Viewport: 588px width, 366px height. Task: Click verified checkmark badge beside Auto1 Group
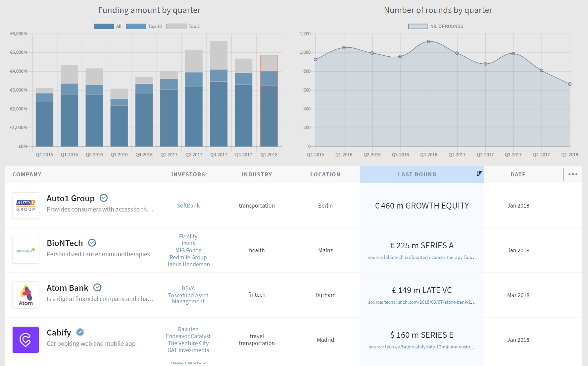pyautogui.click(x=104, y=198)
